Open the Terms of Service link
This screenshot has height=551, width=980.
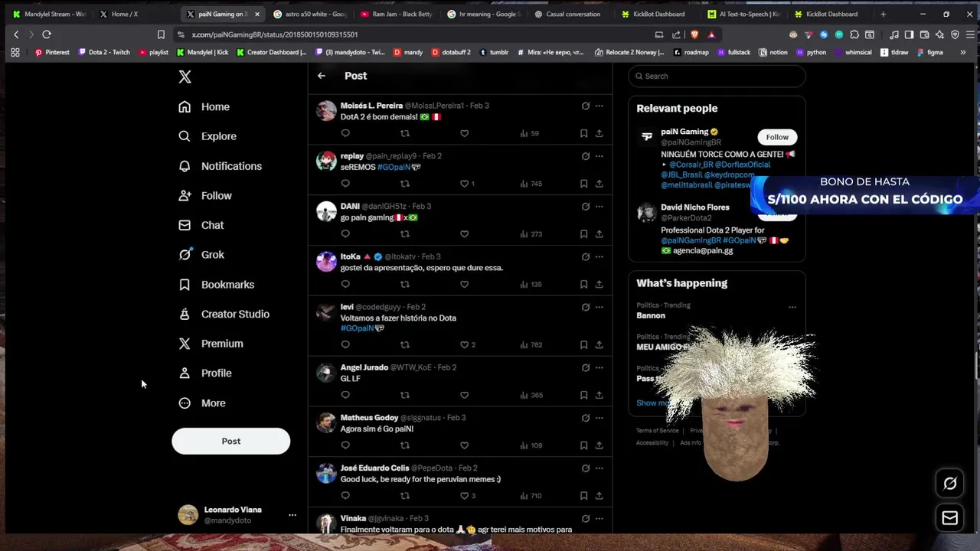658,431
